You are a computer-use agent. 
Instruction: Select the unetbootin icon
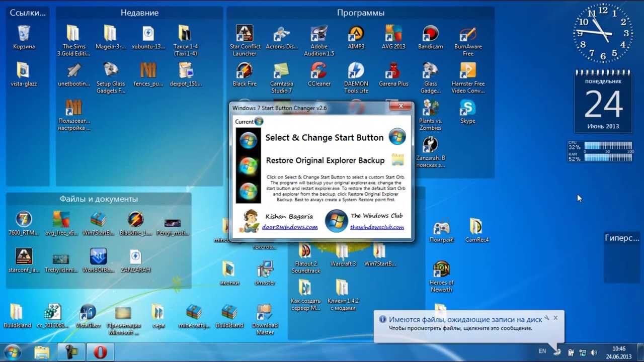74,74
